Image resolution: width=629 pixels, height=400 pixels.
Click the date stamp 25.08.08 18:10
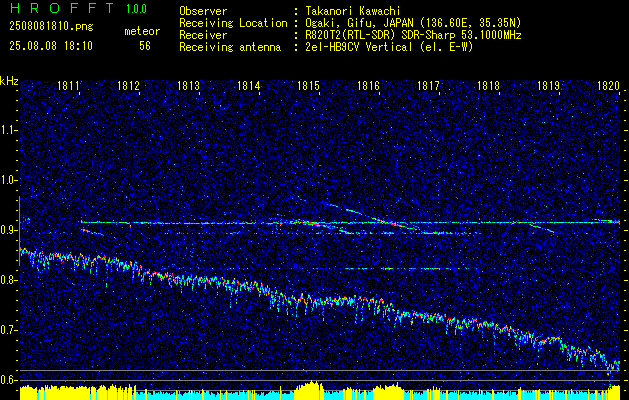51,46
